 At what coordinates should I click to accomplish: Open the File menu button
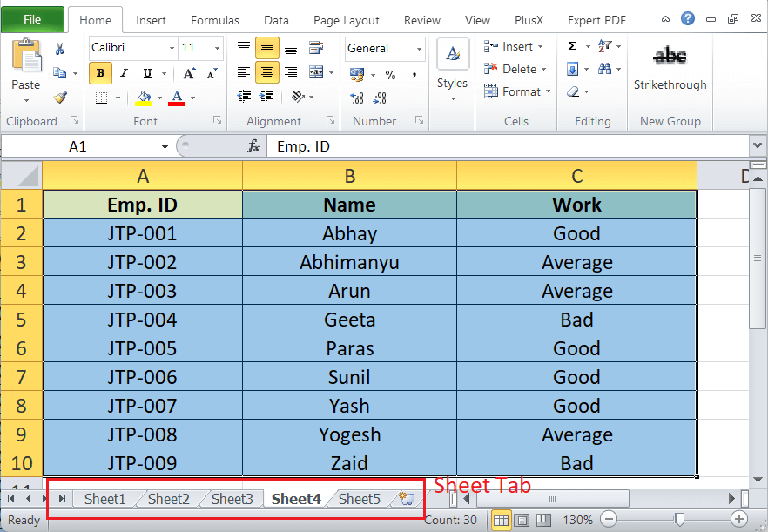[32, 19]
